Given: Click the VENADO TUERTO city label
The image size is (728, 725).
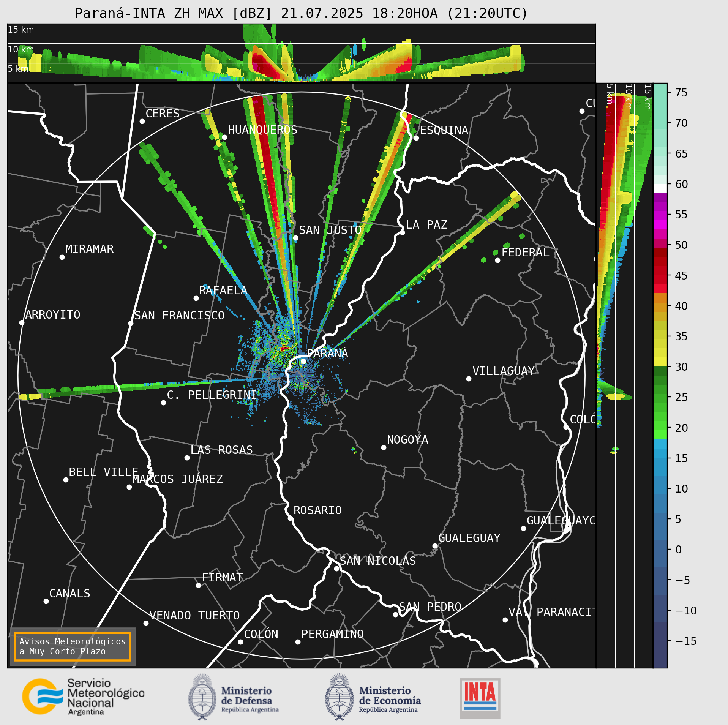Looking at the screenshot, I should pos(194,615).
